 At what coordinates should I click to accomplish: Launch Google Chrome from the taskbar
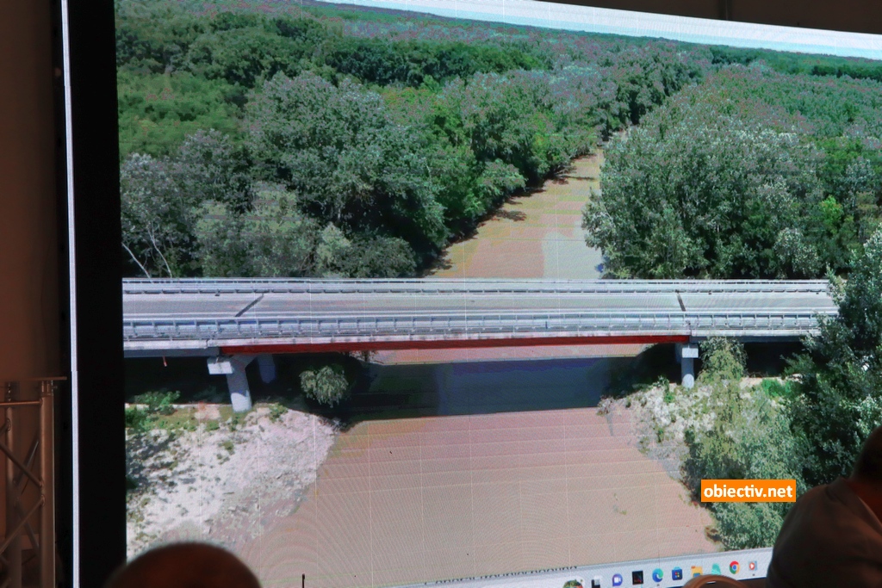click(734, 567)
